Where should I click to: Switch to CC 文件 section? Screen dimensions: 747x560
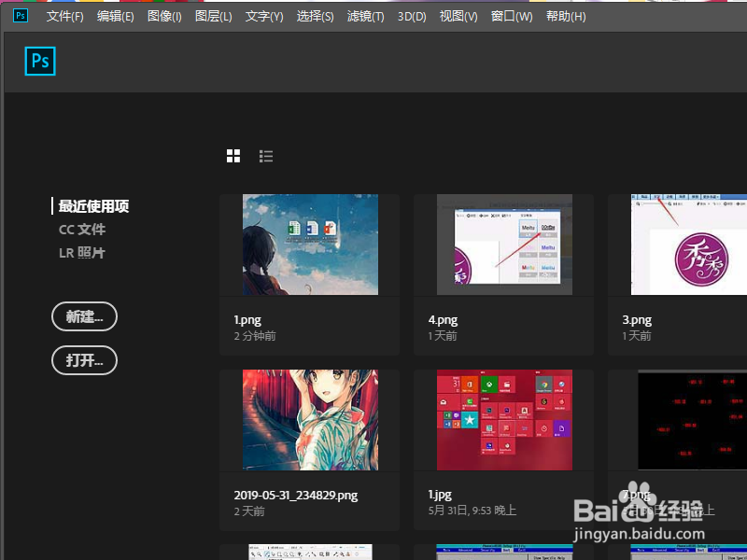pyautogui.click(x=82, y=229)
